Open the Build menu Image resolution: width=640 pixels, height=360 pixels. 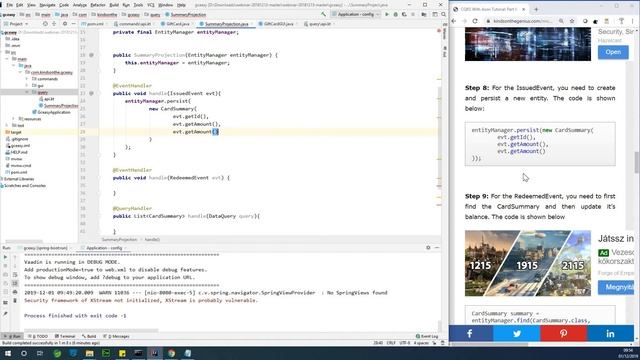(114, 5)
